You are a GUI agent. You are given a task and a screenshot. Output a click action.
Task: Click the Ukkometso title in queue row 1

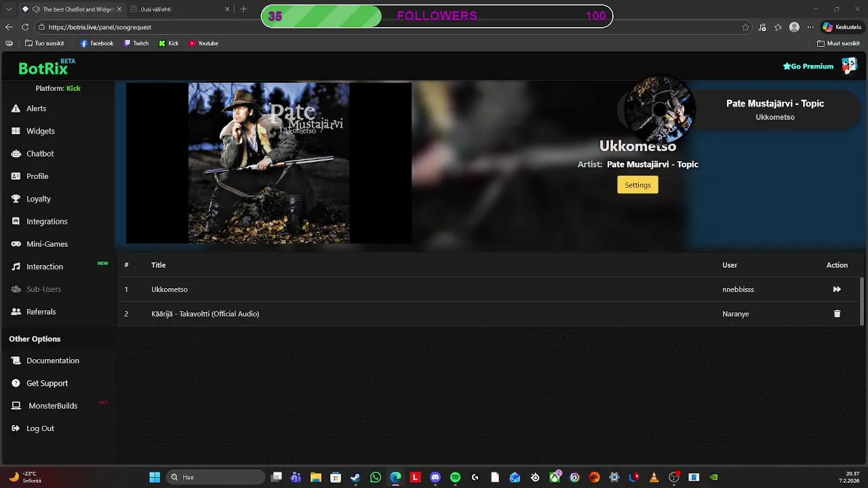point(170,289)
